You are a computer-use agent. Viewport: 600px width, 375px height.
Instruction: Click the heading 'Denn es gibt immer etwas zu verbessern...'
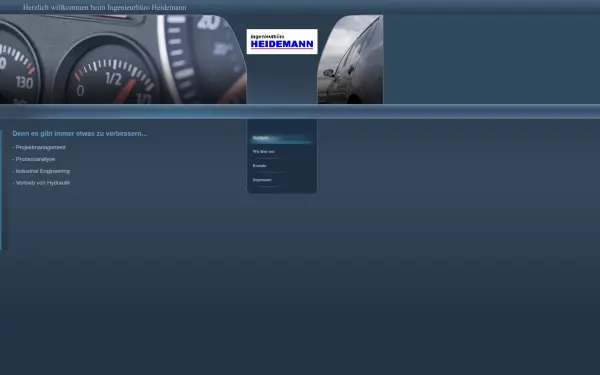click(80, 134)
